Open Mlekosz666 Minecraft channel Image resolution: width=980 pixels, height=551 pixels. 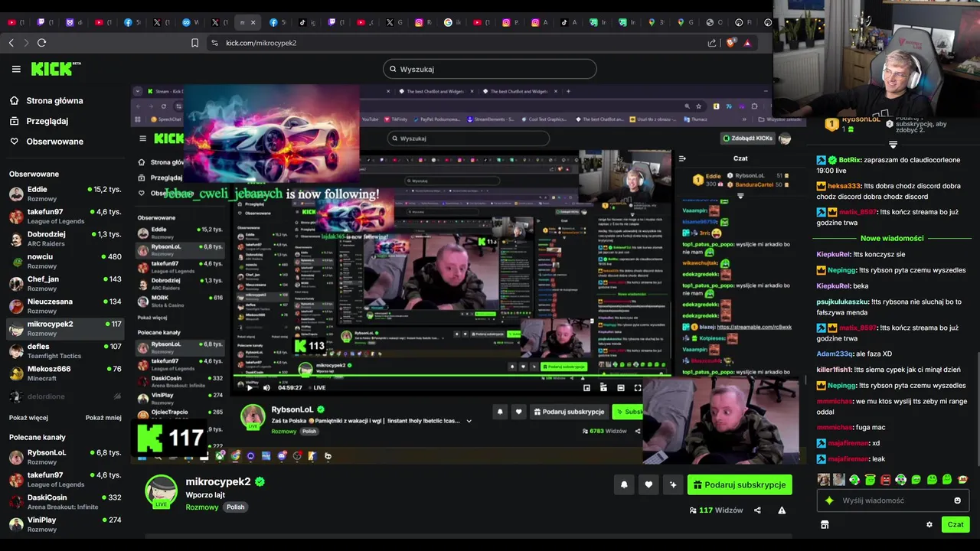[65, 373]
